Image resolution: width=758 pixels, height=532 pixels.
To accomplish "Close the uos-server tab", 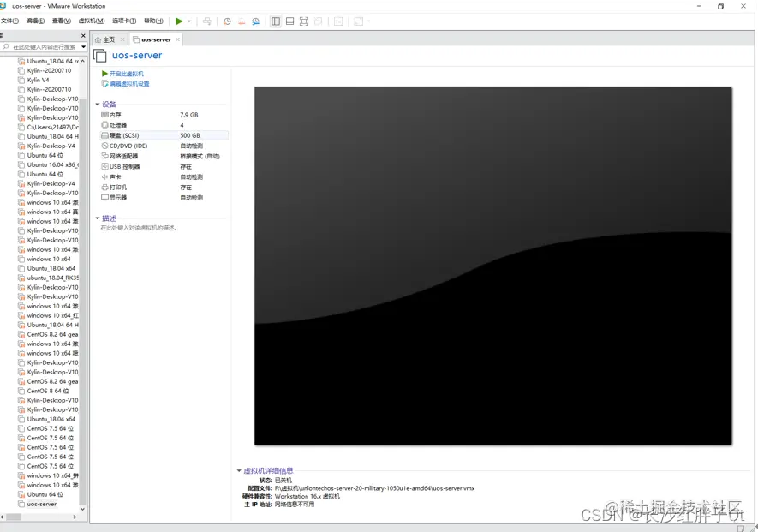I will (x=177, y=39).
